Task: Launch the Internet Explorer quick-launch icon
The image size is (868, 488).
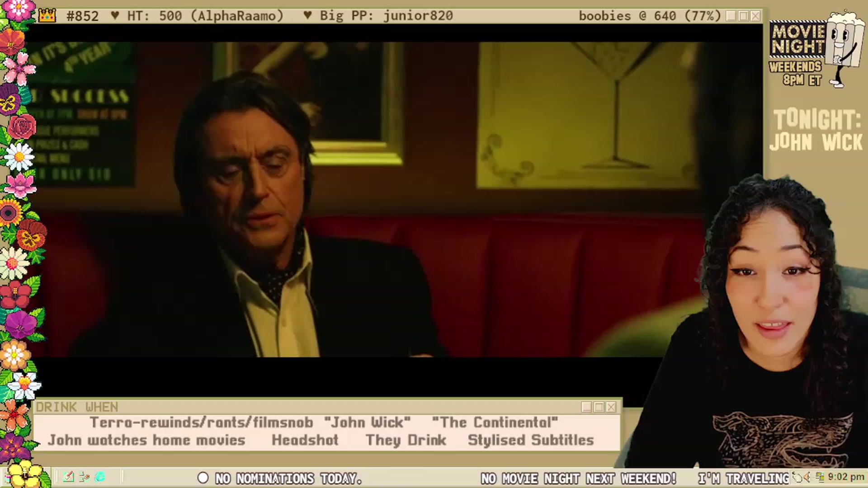Action: (100, 477)
